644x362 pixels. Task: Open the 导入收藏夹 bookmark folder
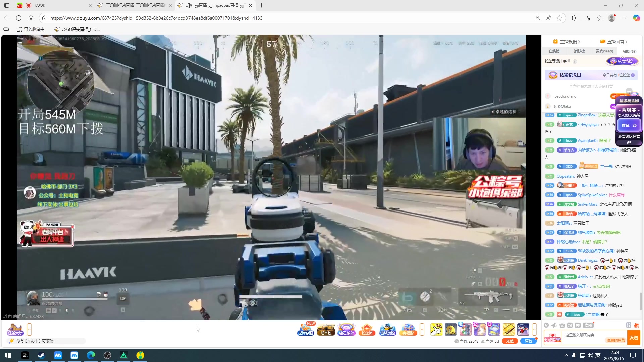[31, 29]
